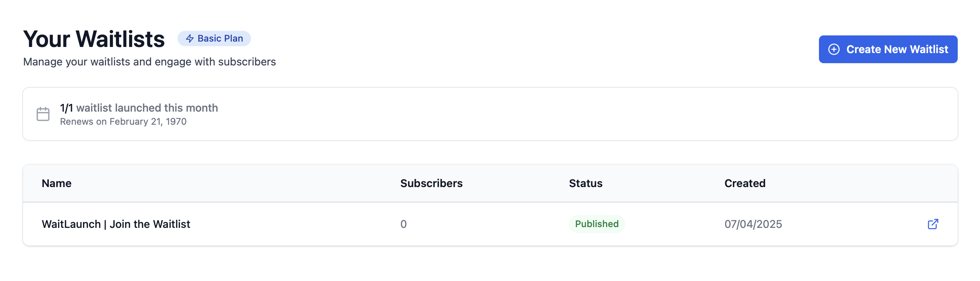Click the Name column header
The width and height of the screenshot is (980, 281).
pos(56,183)
